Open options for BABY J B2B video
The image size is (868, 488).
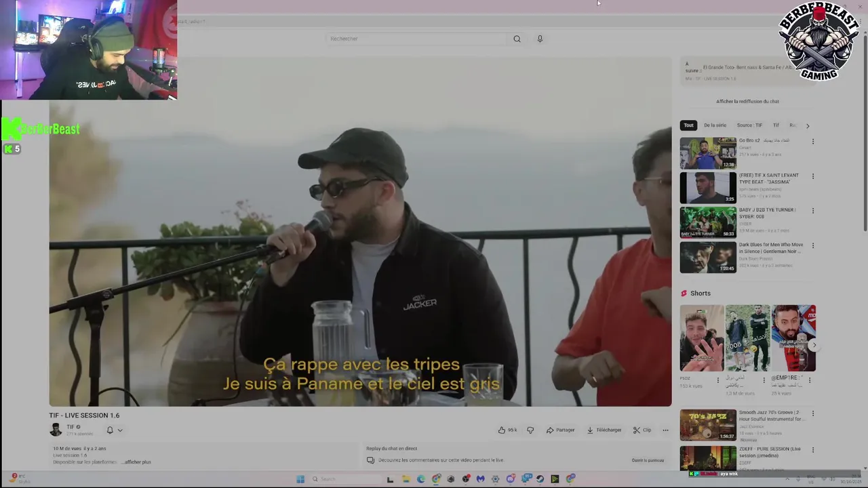pyautogui.click(x=812, y=211)
